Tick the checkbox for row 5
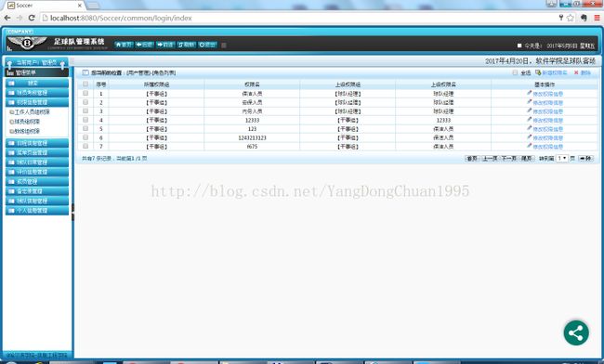This screenshot has height=364, width=604. (x=85, y=128)
